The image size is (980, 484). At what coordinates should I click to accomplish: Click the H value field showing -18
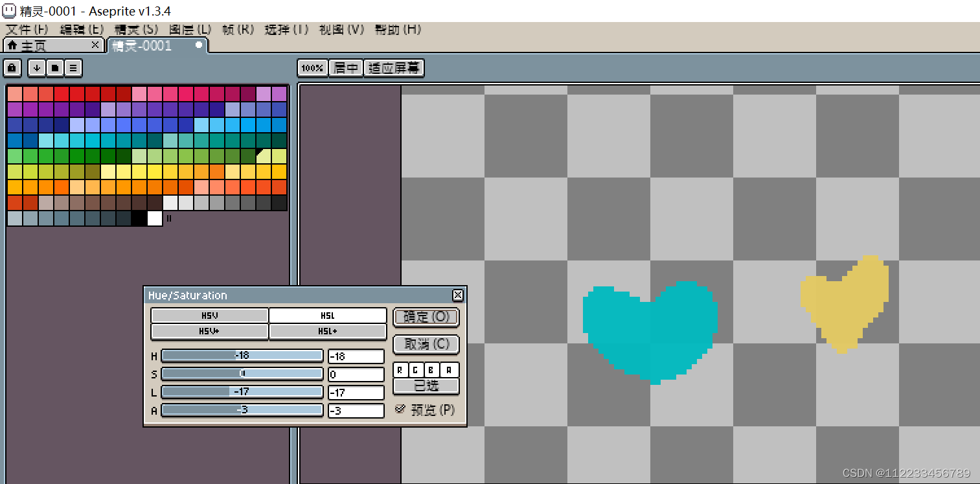[x=356, y=356]
